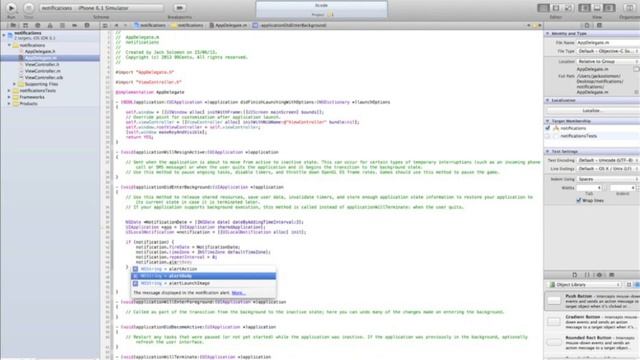
Task: Go back in editor history
Action: (x=116, y=25)
